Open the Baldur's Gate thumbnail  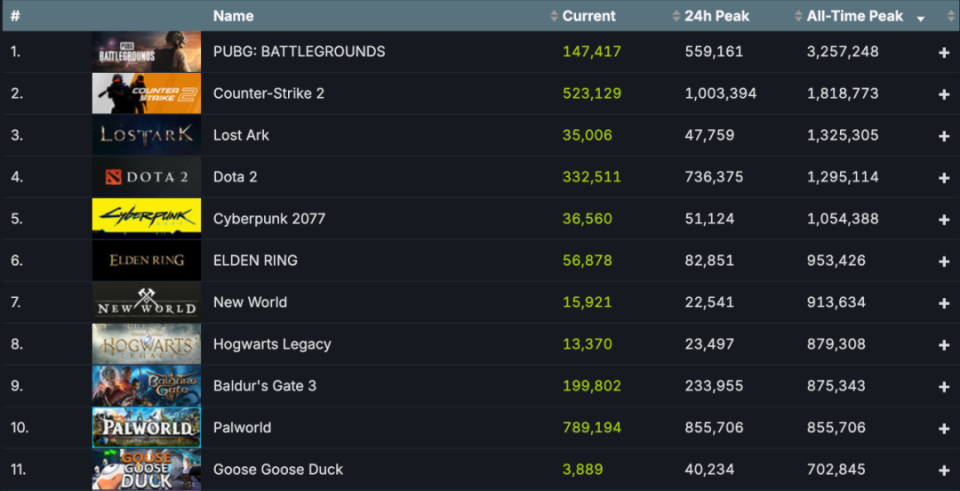tap(146, 386)
